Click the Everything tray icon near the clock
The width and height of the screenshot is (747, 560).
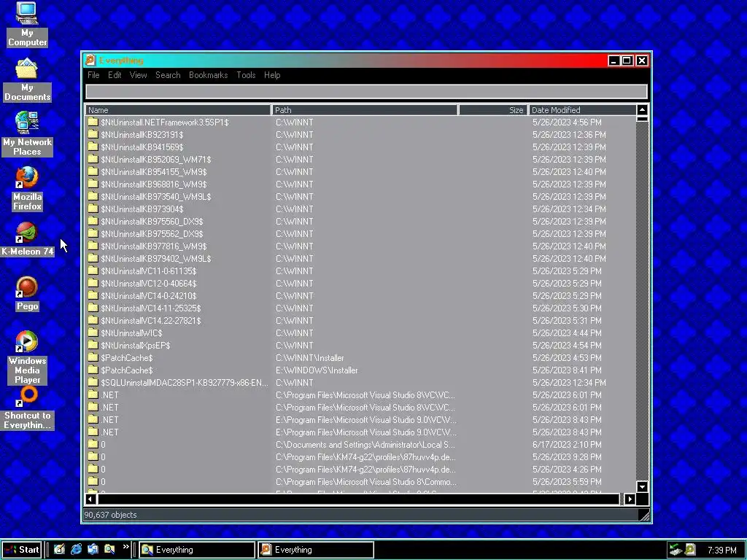pyautogui.click(x=690, y=550)
